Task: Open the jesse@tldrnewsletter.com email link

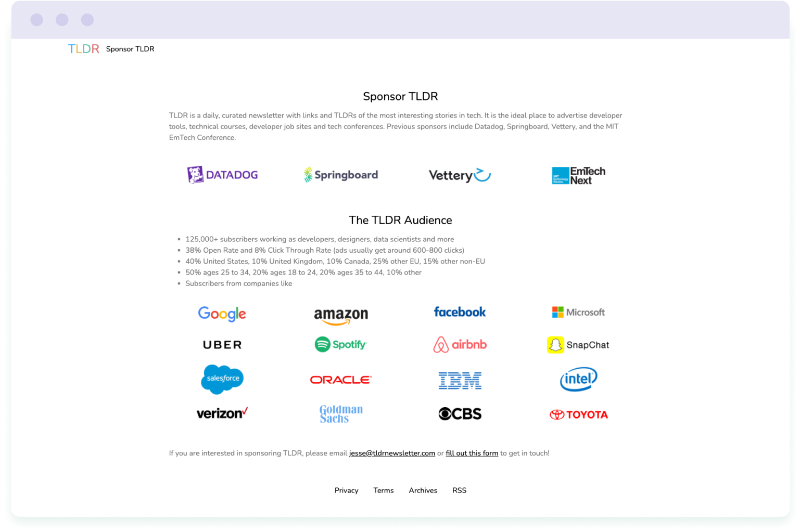Action: 391,453
